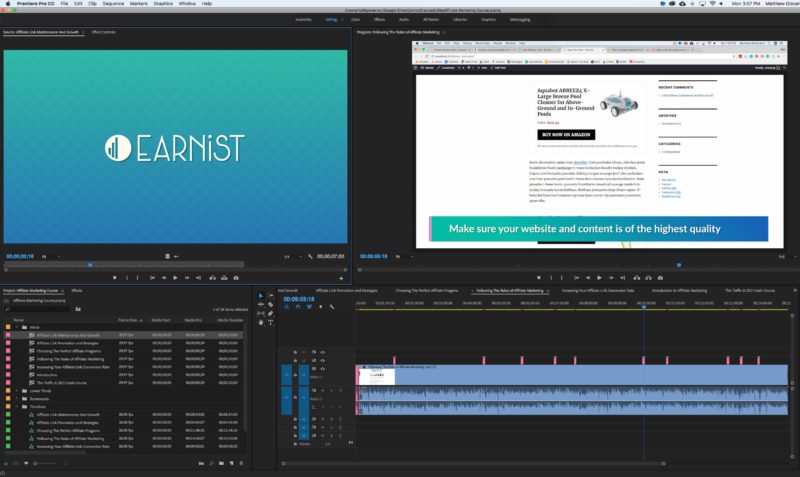Open Project panel tab menu
The height and width of the screenshot is (477, 800).
pos(62,291)
